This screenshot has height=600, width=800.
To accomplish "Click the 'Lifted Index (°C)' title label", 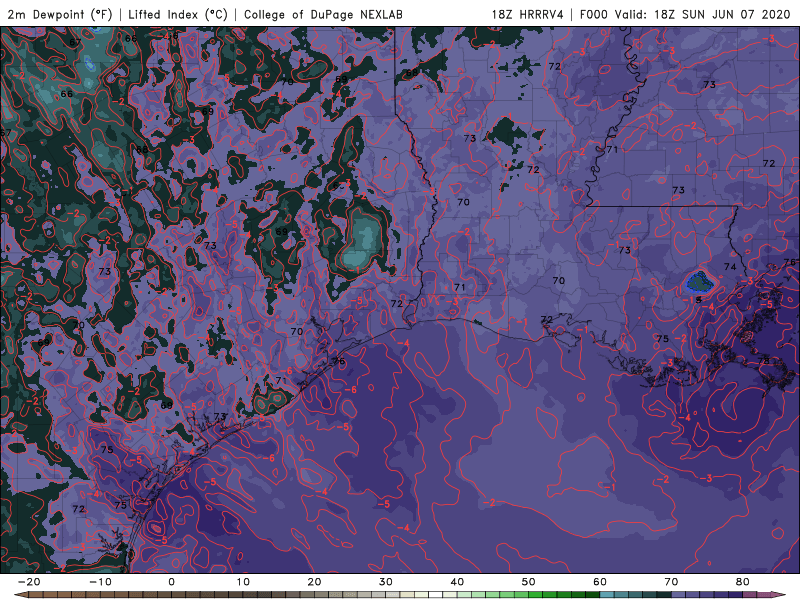I will click(178, 14).
